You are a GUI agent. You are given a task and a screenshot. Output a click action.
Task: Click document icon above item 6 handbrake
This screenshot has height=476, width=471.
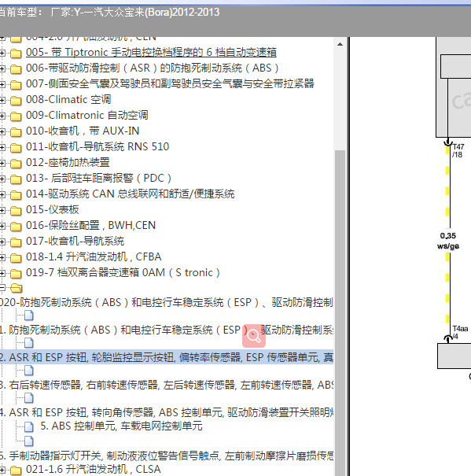coord(29,441)
